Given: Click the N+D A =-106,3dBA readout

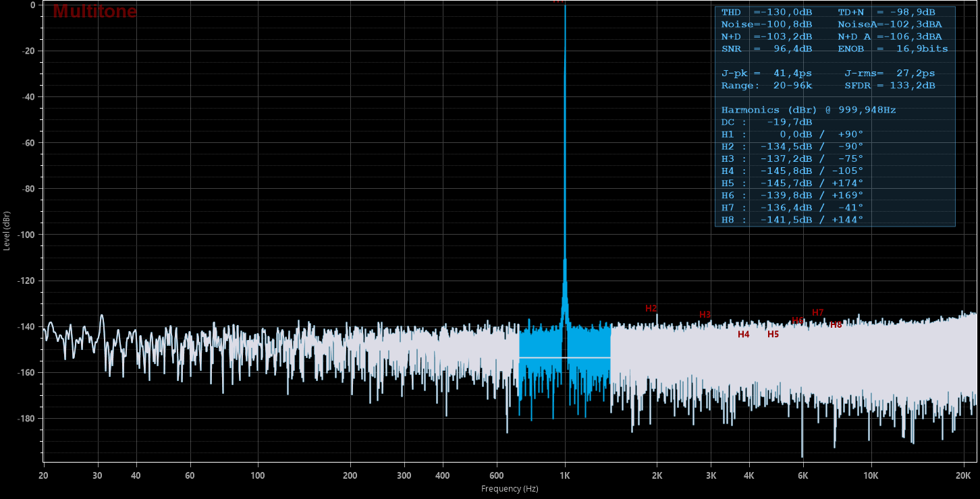Looking at the screenshot, I should (890, 37).
